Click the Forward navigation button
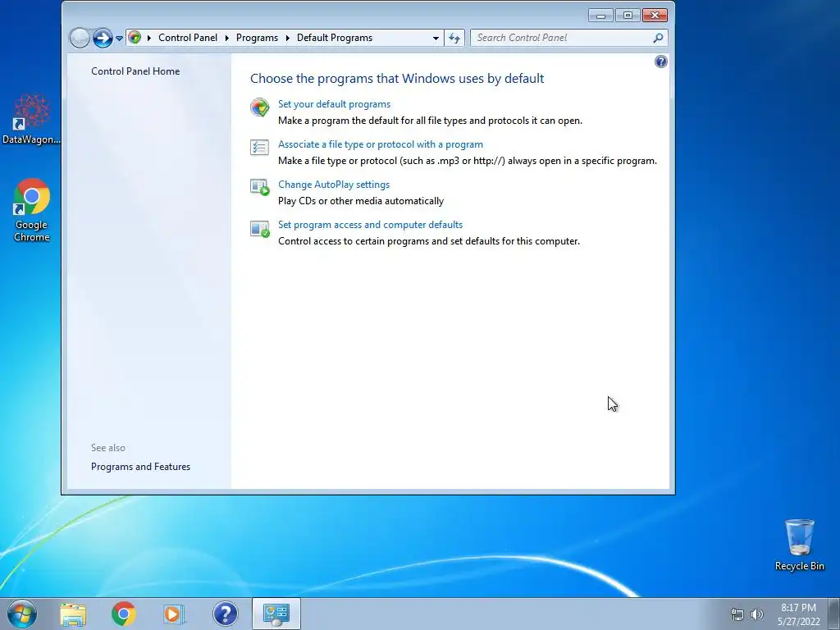Viewport: 840px width, 630px height. pyautogui.click(x=103, y=38)
